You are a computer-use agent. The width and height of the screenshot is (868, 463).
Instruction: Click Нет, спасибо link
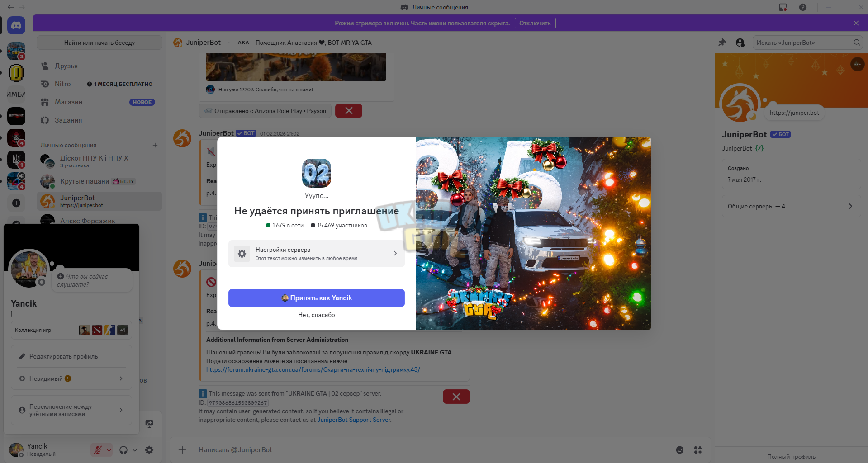tap(317, 315)
